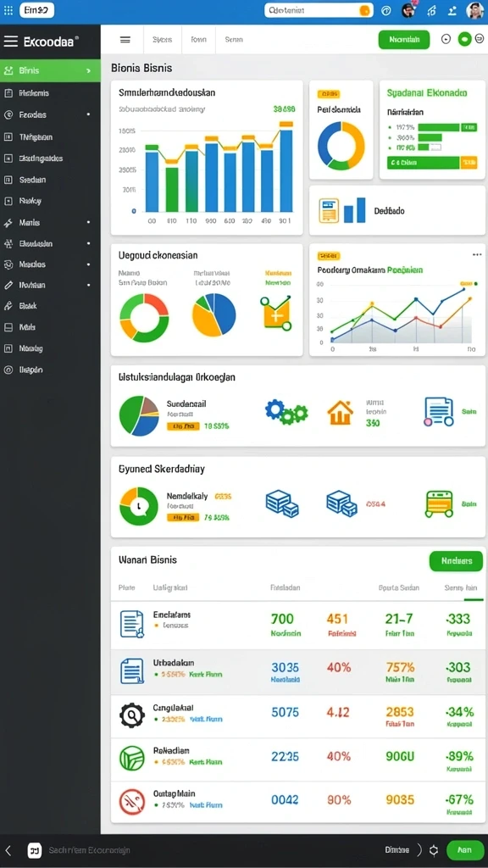Image resolution: width=488 pixels, height=868 pixels.
Task: Select the orange house icon
Action: tap(340, 413)
